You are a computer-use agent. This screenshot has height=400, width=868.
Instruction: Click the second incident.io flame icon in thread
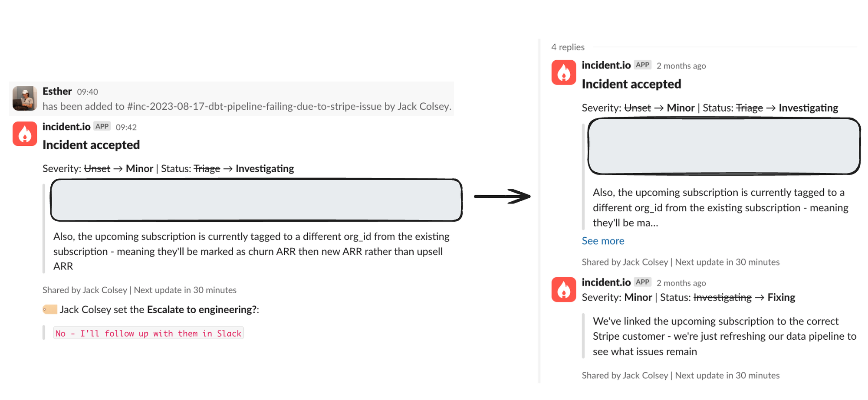tap(564, 289)
